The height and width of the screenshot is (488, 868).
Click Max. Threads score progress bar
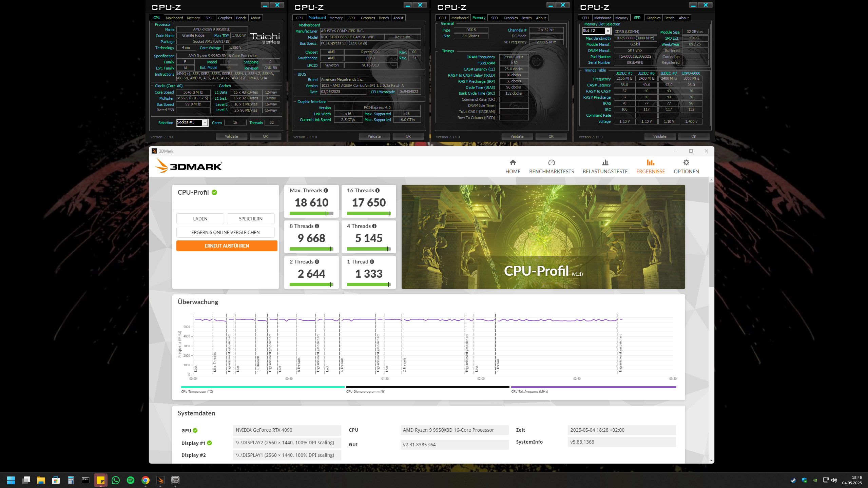(311, 213)
